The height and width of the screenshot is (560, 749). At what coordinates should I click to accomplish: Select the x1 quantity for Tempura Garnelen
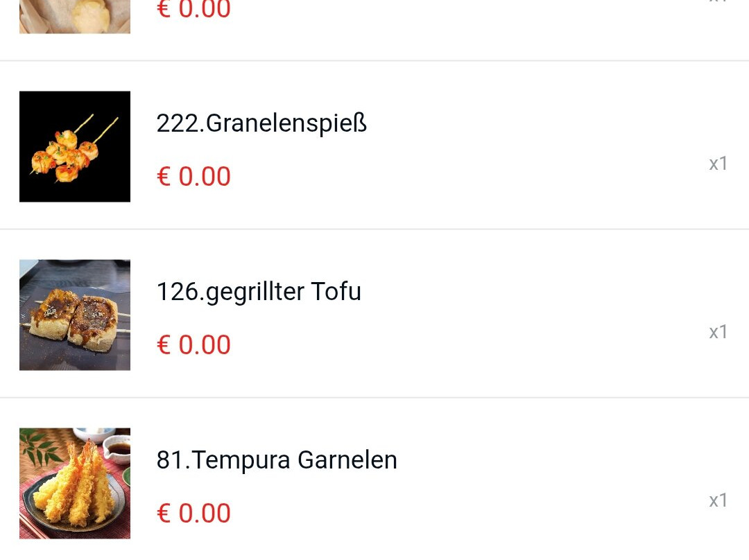coord(718,500)
